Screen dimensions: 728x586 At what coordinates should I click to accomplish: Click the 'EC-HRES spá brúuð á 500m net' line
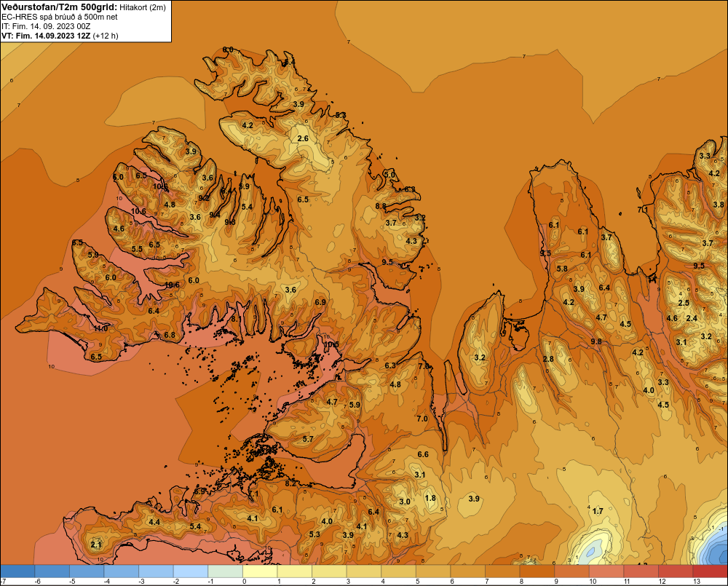60,17
